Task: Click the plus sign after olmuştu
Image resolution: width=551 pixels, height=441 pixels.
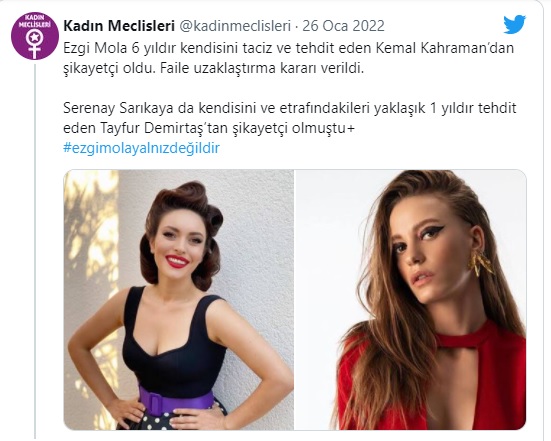Action: [350, 129]
